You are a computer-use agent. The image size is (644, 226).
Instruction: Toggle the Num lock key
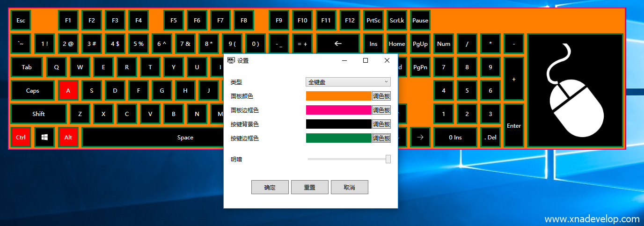[443, 44]
